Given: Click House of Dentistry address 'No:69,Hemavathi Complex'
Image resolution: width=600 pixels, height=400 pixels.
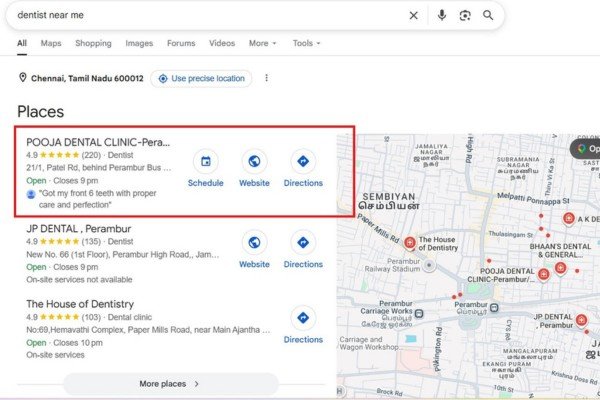Looking at the screenshot, I should pos(148,330).
